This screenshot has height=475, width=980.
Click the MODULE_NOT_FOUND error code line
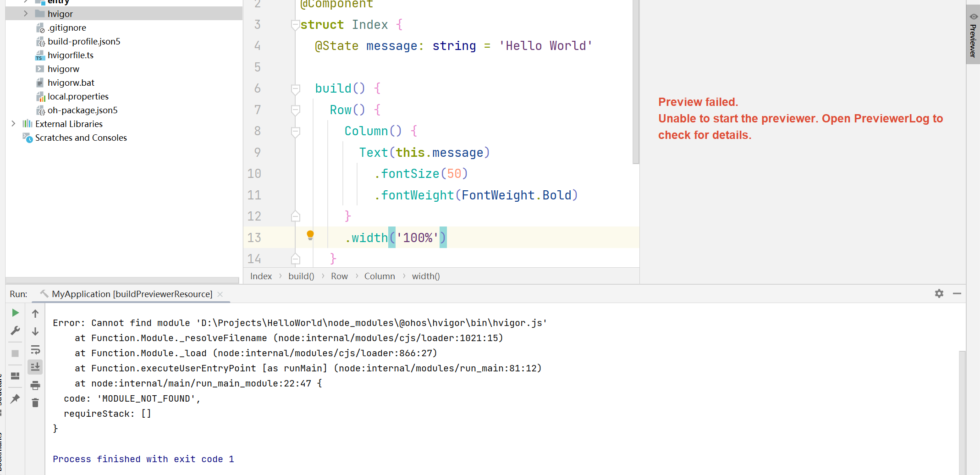point(132,398)
